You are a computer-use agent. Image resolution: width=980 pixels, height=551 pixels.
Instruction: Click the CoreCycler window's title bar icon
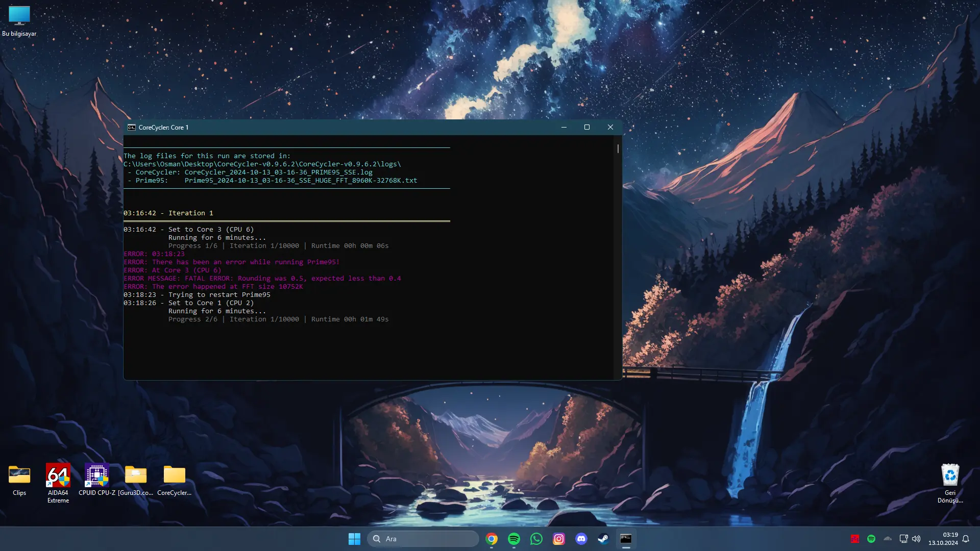[132, 128]
